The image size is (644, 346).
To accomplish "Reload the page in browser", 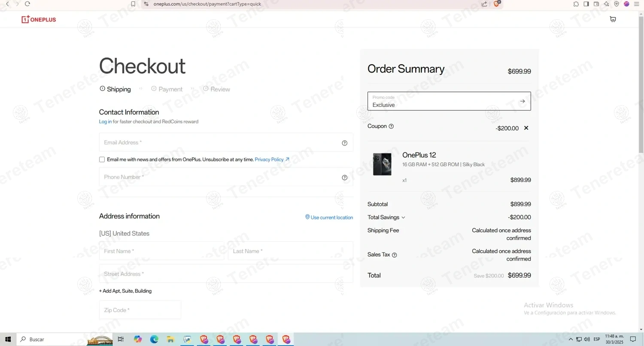I will (x=27, y=4).
